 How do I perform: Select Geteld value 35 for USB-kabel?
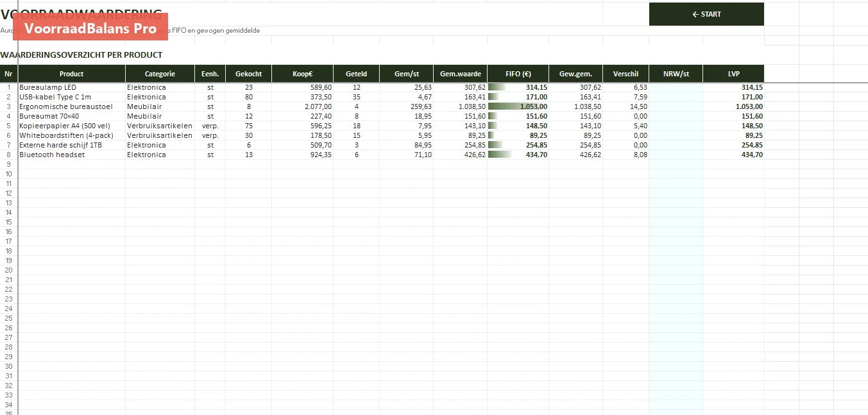pyautogui.click(x=357, y=97)
